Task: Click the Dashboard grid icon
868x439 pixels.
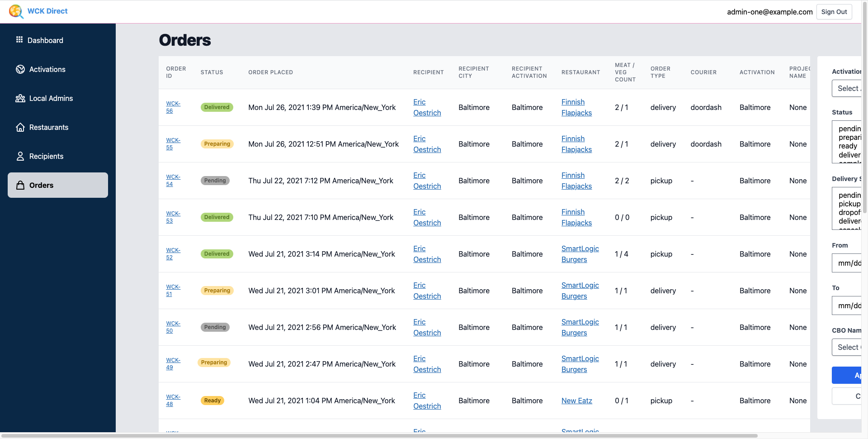Action: pos(19,40)
